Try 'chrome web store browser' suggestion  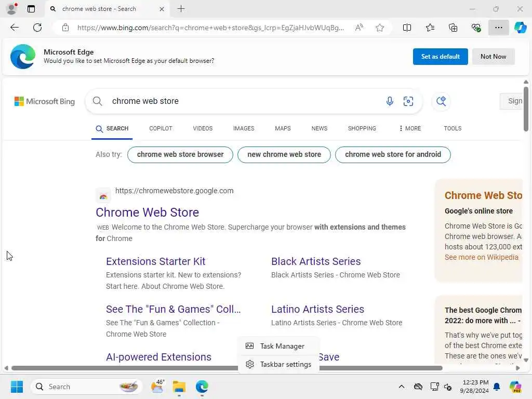point(180,155)
